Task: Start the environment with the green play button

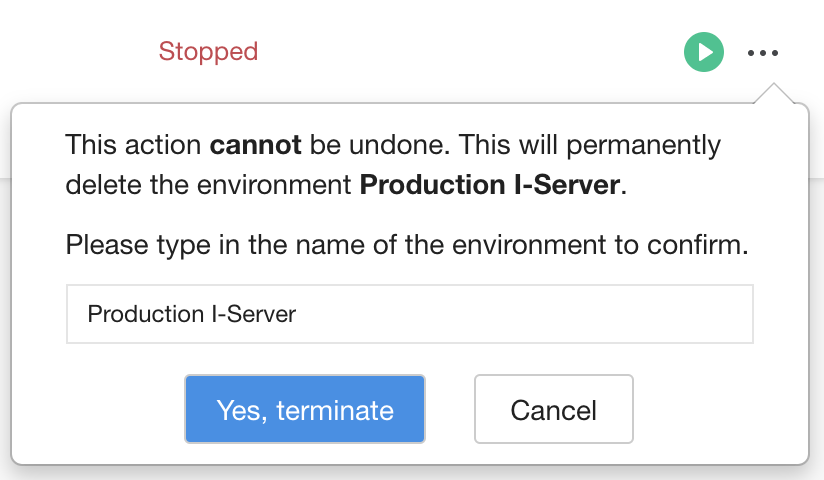Action: pos(704,52)
